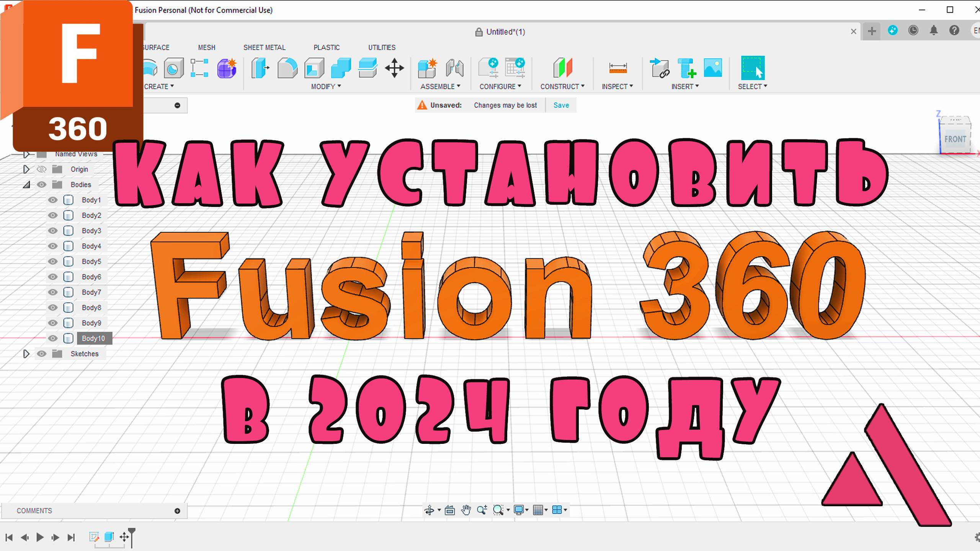Open the CONFIGURE dropdown menu
The width and height of the screenshot is (980, 551).
(x=500, y=86)
